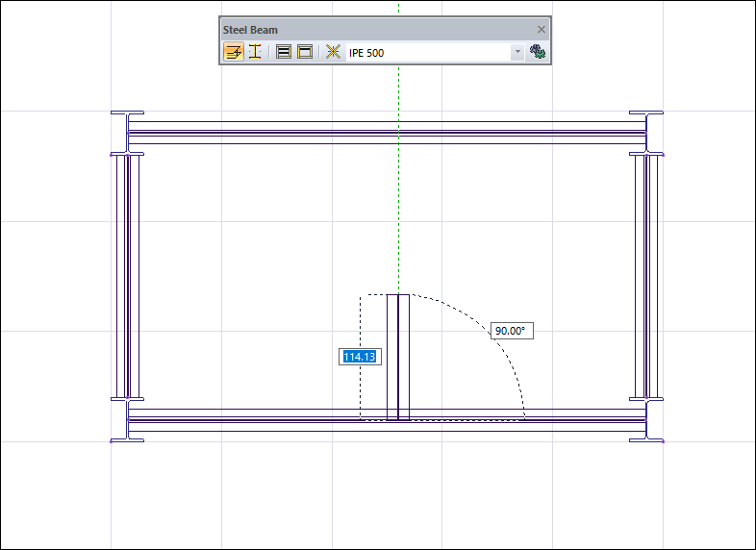Screen dimensions: 756x550
Task: Click the top-right corner column
Action: pyautogui.click(x=646, y=133)
